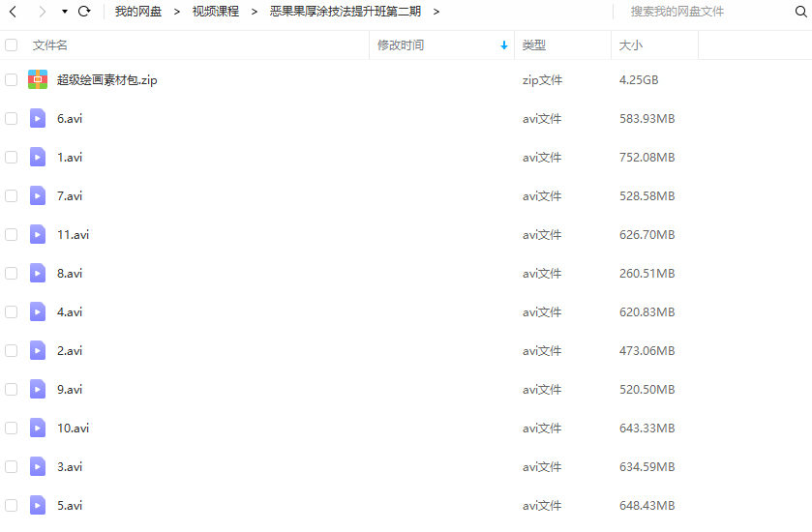Open the file named 10.avi
Image resolution: width=812 pixels, height=532 pixels.
[x=73, y=429]
